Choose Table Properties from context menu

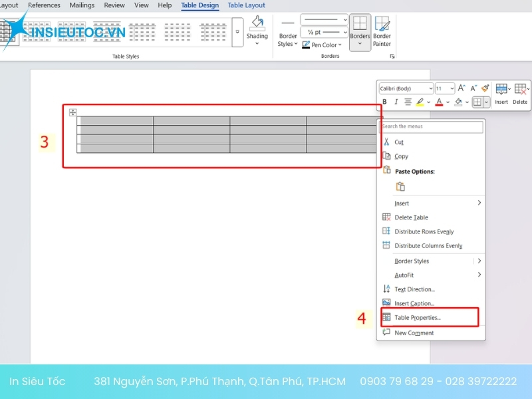point(418,318)
